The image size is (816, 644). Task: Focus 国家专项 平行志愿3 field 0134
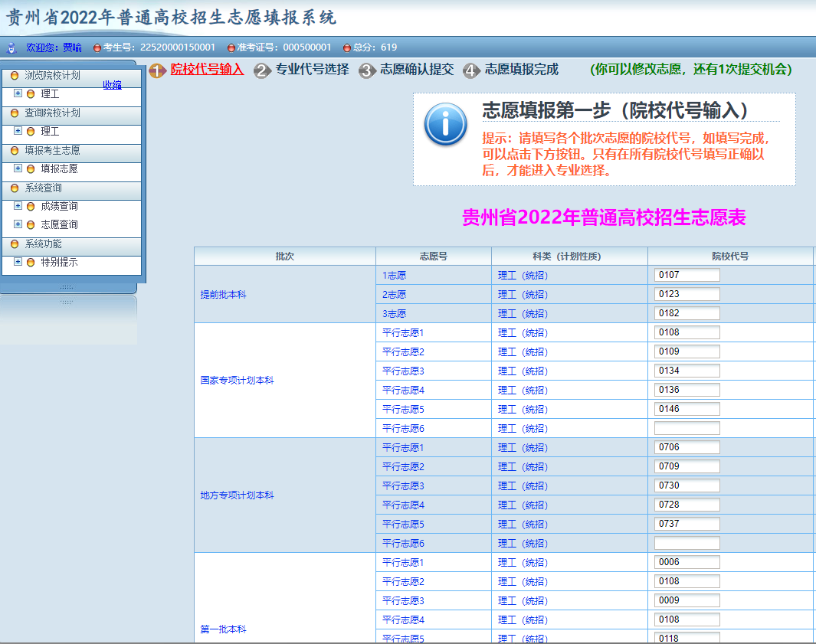click(x=687, y=371)
